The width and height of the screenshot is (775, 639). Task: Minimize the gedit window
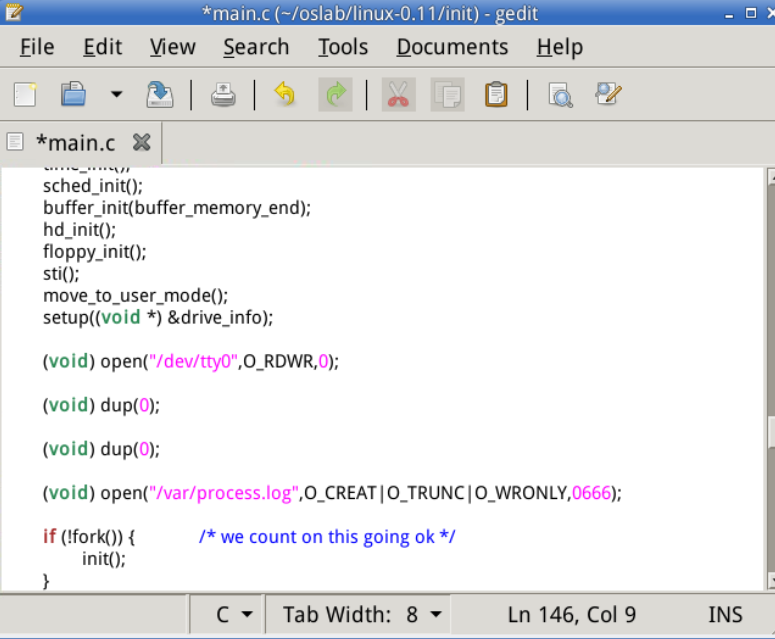(729, 14)
